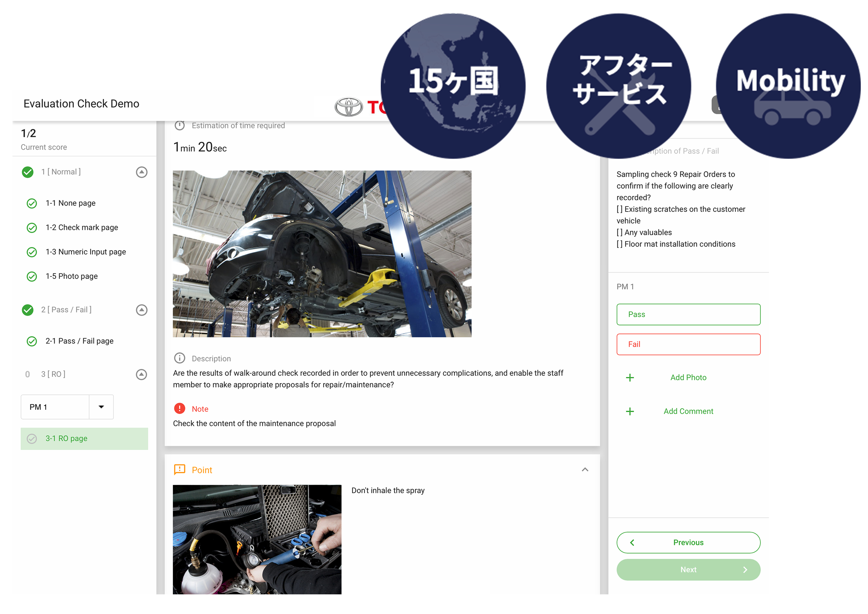Click the check icon beside 1-5 Photo page
This screenshot has height=614, width=868.
coord(32,276)
